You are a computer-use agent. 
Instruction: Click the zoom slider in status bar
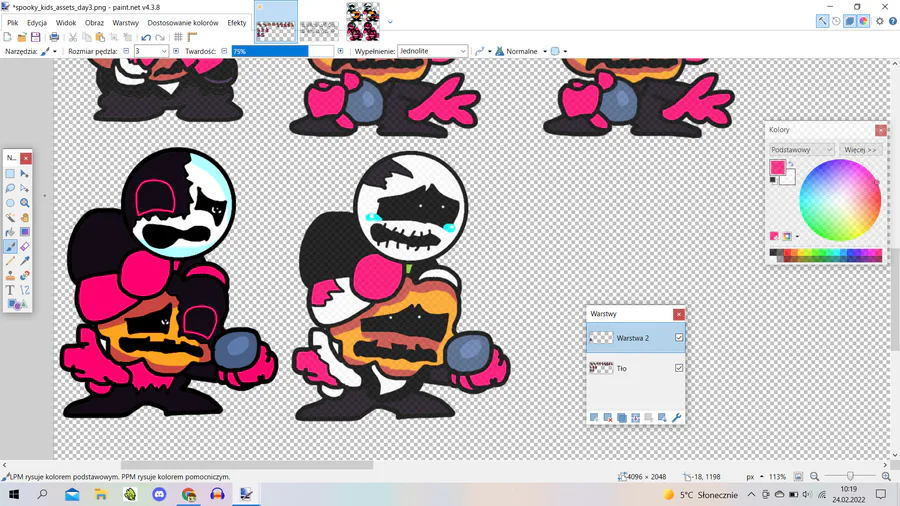[850, 476]
